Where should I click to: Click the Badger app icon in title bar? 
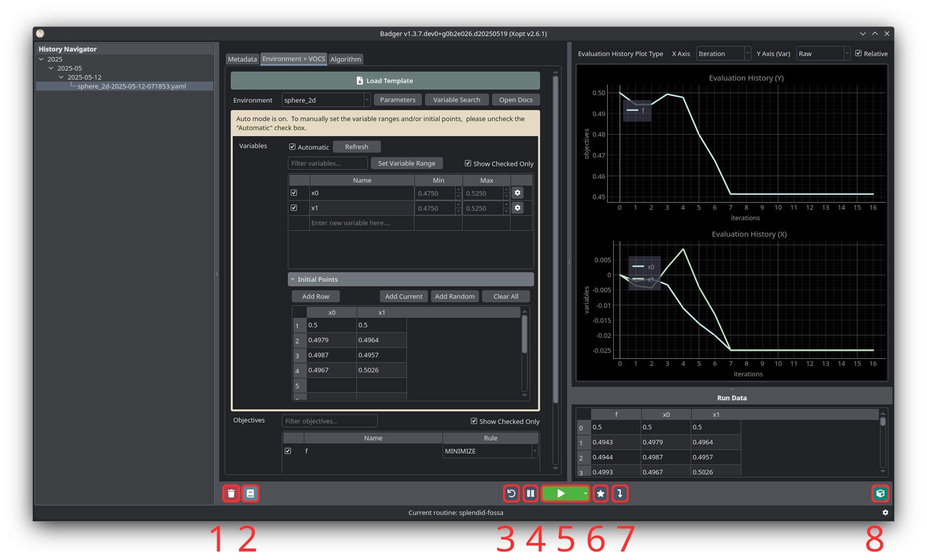[41, 34]
